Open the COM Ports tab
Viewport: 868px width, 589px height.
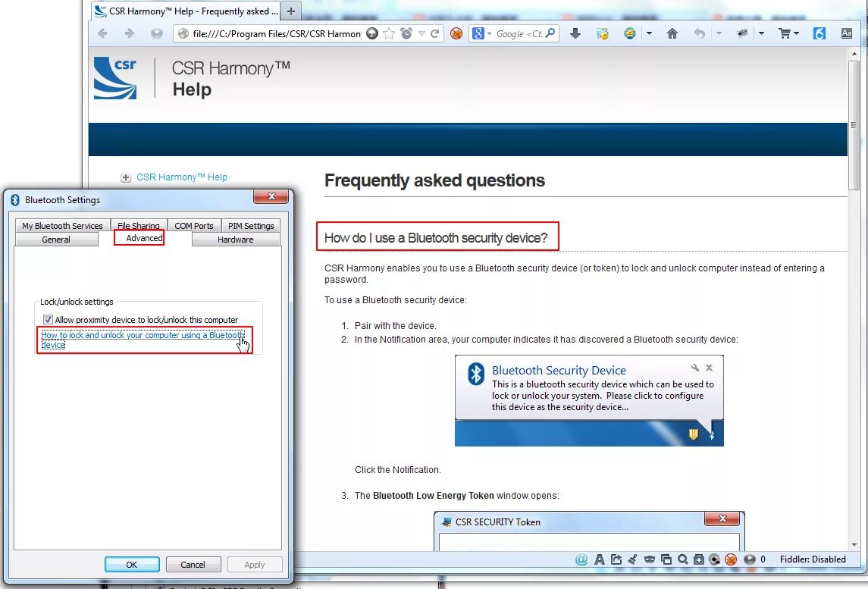point(194,225)
